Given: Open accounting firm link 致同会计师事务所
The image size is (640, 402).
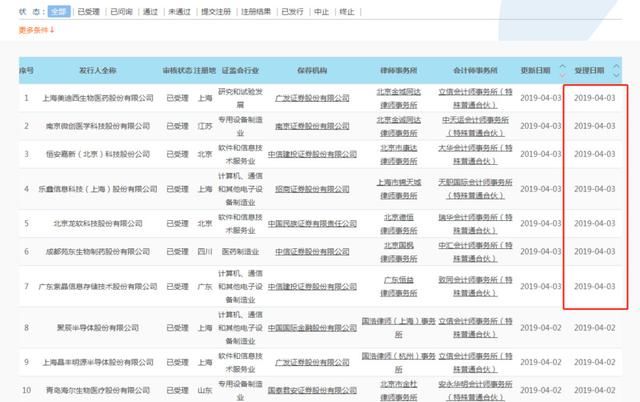Looking at the screenshot, I should tap(475, 287).
